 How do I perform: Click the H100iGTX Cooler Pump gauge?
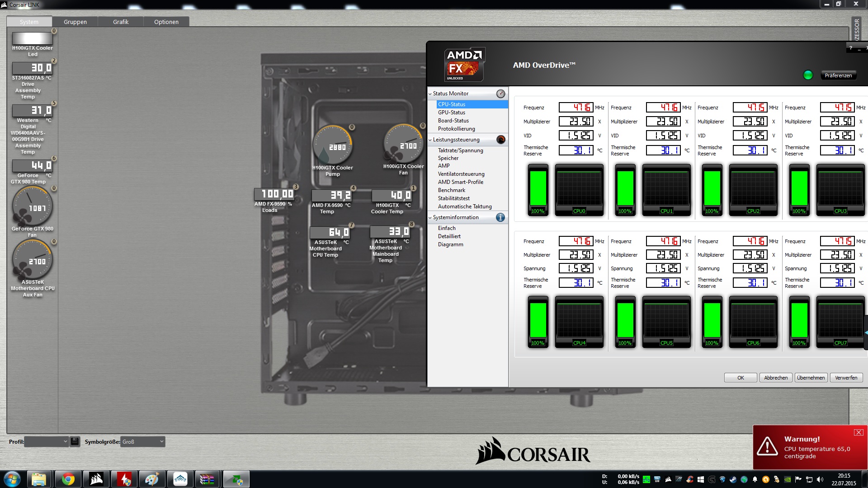click(333, 145)
